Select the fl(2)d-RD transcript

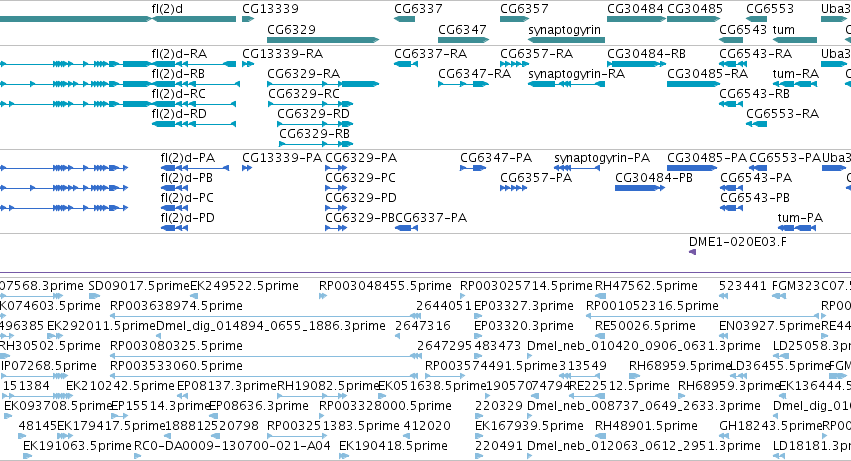(x=194, y=124)
